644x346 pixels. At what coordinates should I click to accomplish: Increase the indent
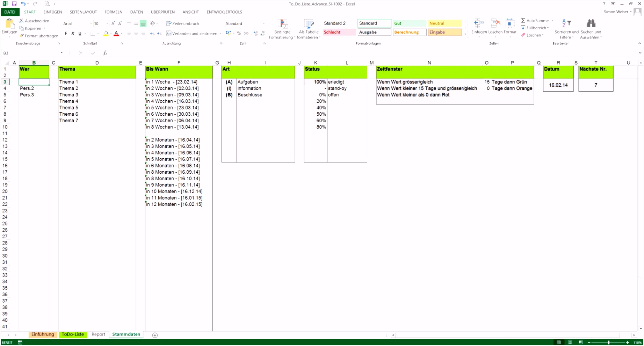[159, 33]
